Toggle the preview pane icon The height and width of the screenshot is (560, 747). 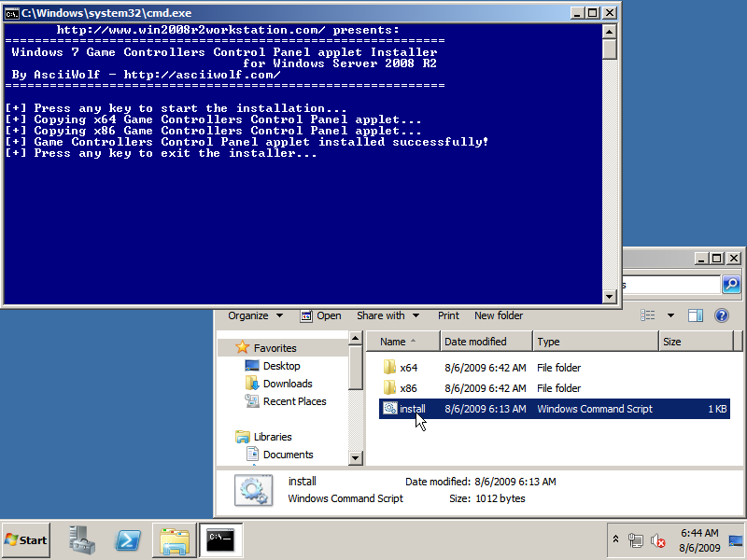pos(696,315)
